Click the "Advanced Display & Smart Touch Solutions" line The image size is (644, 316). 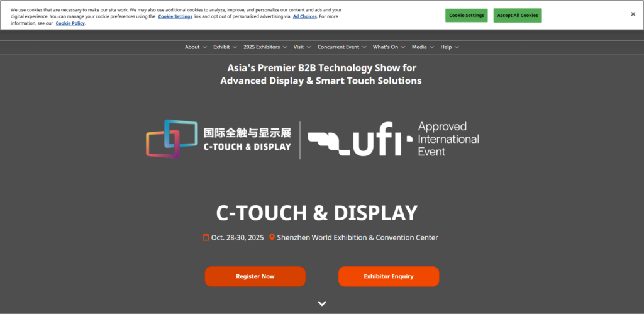point(321,81)
